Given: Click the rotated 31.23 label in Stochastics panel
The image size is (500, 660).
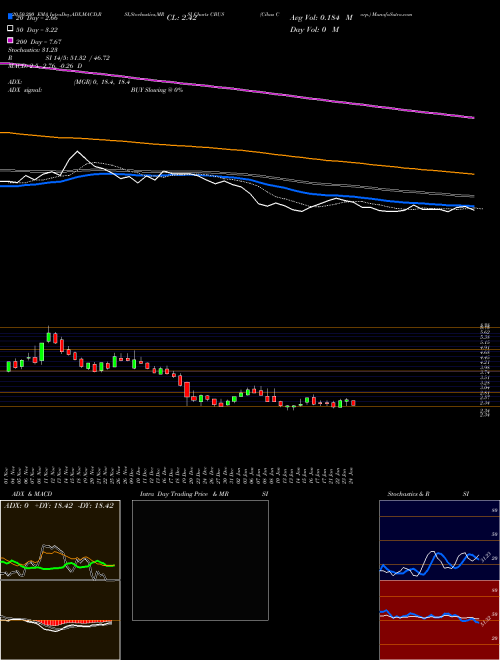Looking at the screenshot, I should click(x=484, y=557).
